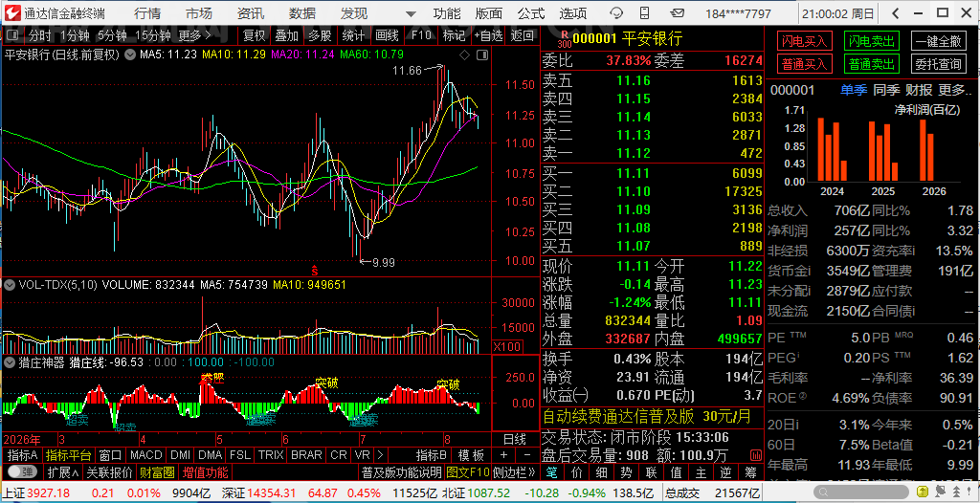Open the 行情 menu
The image size is (980, 503).
(146, 13)
